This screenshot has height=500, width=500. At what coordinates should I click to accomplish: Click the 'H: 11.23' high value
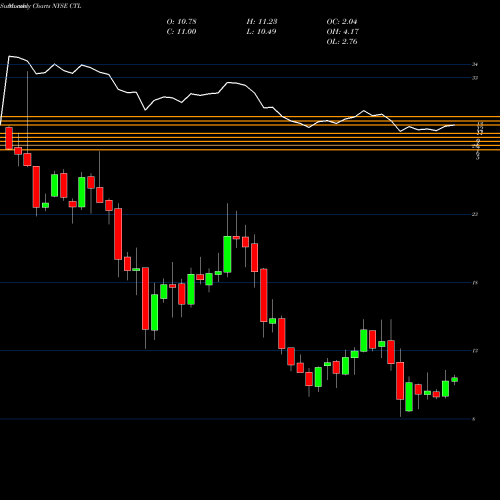click(x=262, y=22)
